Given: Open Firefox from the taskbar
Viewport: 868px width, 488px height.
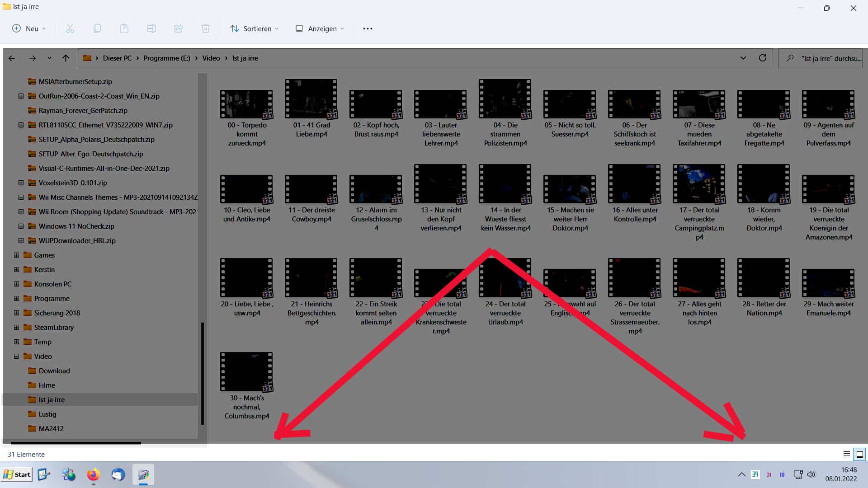Looking at the screenshot, I should click(x=94, y=474).
